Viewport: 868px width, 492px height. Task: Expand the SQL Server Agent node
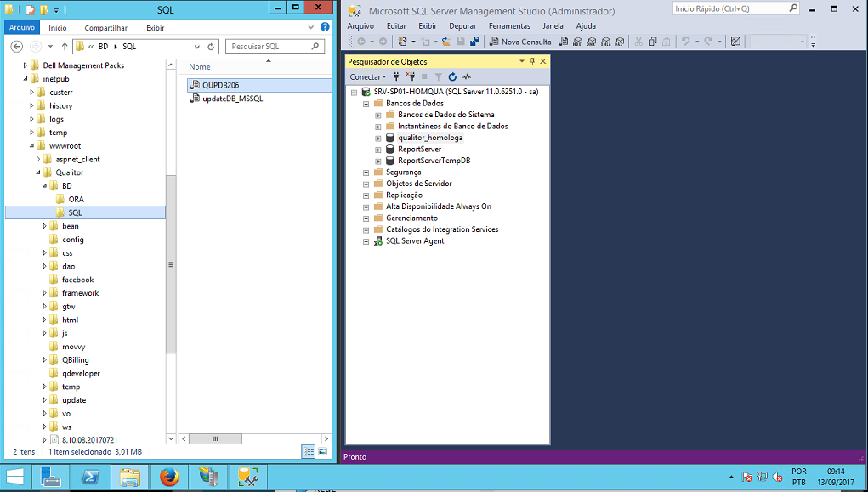click(366, 242)
